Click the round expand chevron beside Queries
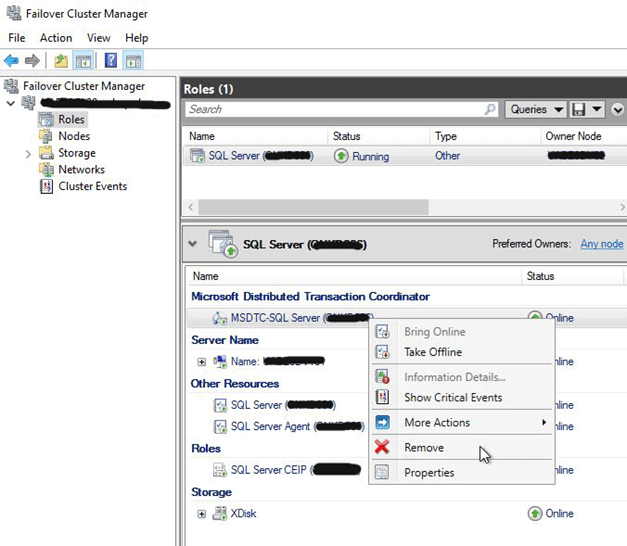 pyautogui.click(x=617, y=109)
